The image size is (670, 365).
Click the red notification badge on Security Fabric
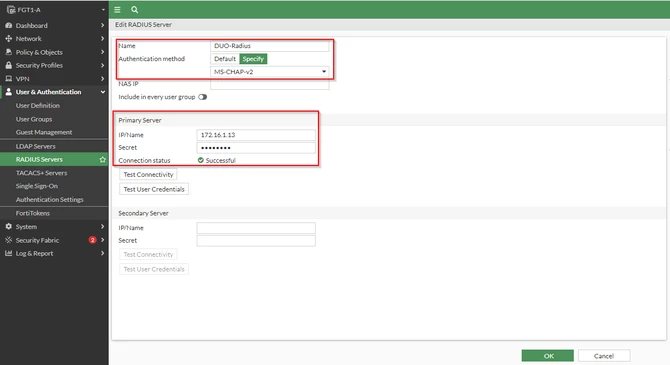pos(92,240)
